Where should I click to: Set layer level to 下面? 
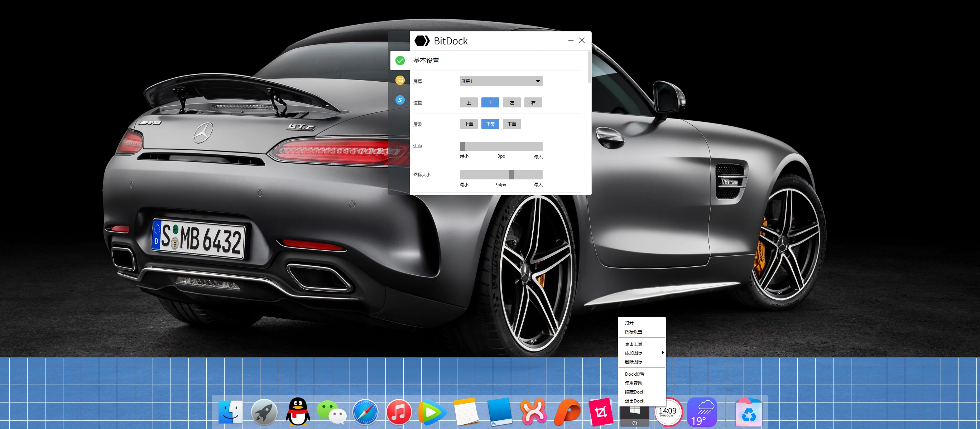[512, 124]
